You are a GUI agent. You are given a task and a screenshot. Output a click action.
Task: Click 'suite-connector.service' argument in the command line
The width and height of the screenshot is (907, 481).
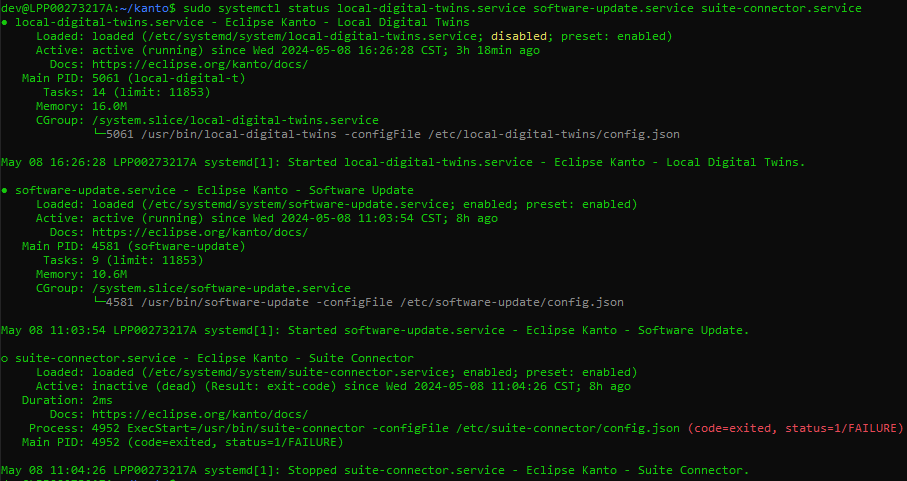[x=781, y=8]
